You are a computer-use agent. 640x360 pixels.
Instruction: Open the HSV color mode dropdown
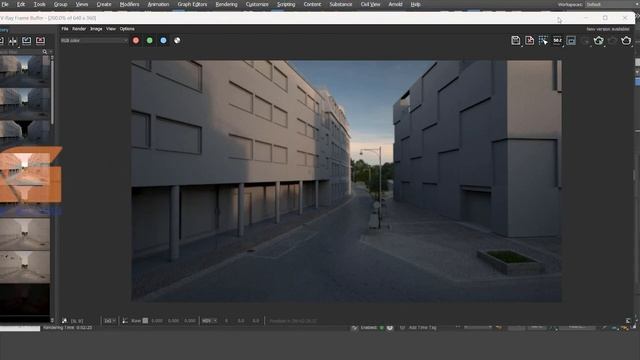click(x=209, y=321)
